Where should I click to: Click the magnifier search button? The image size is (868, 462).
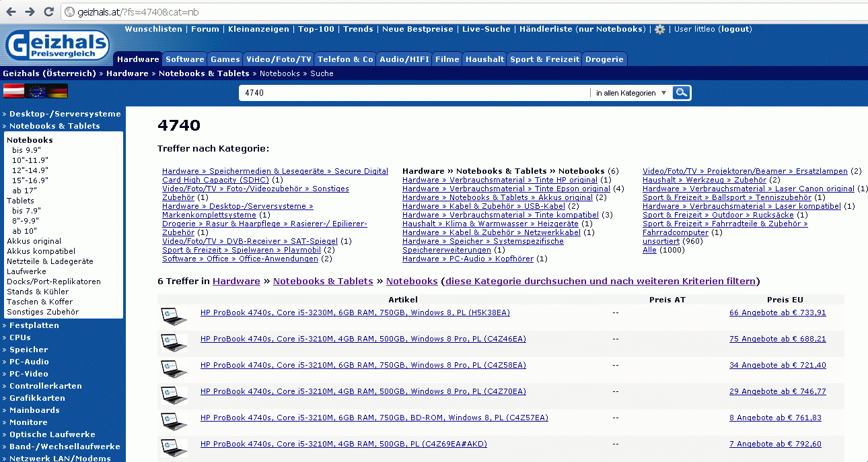682,93
